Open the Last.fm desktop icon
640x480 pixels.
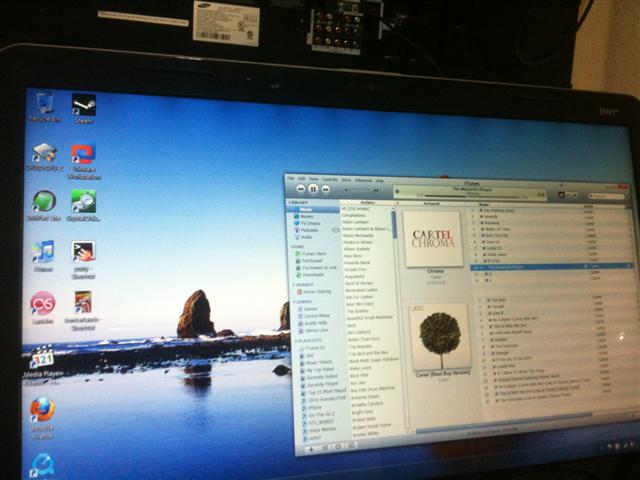tap(43, 308)
